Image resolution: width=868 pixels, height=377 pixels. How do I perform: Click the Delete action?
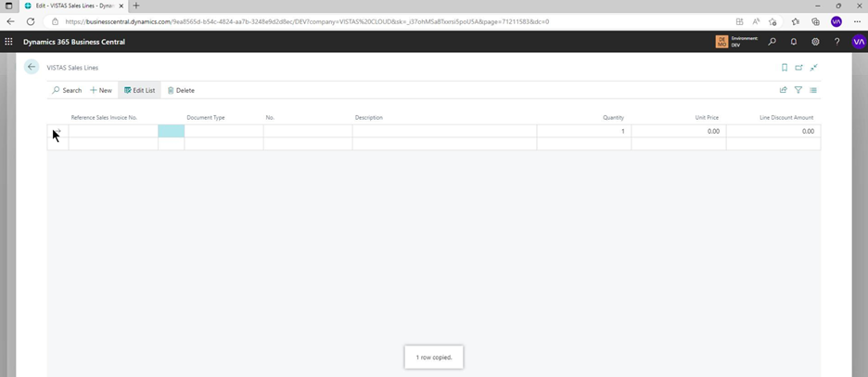[x=181, y=90]
